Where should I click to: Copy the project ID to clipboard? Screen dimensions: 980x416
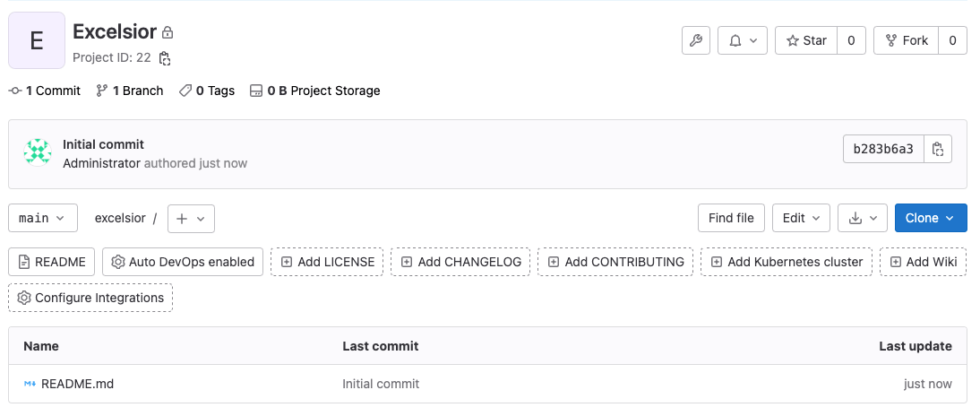point(165,58)
